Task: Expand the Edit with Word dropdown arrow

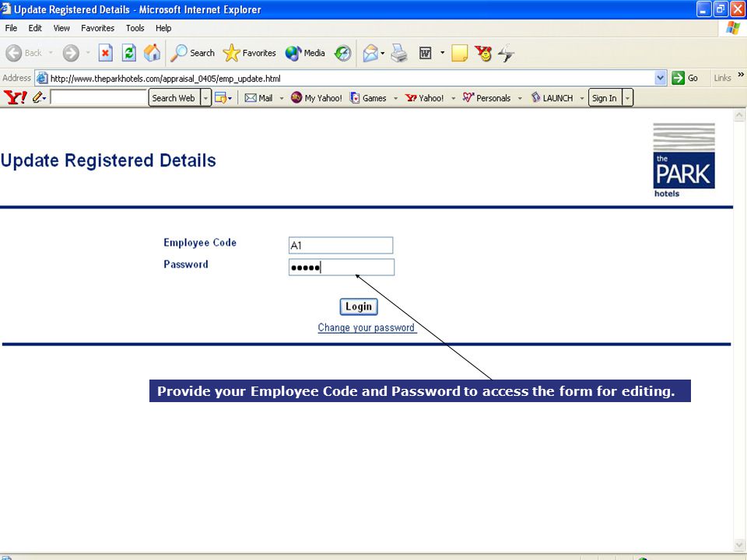Action: click(442, 53)
